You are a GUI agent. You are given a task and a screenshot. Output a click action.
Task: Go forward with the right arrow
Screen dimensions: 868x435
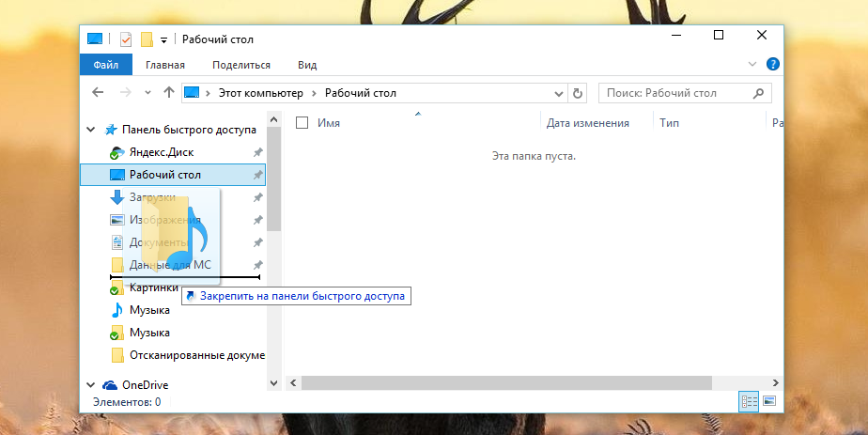[126, 92]
